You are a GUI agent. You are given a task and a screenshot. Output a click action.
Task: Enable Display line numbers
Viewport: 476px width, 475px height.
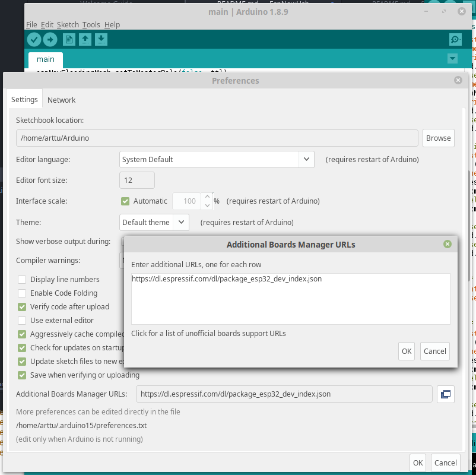coord(22,280)
